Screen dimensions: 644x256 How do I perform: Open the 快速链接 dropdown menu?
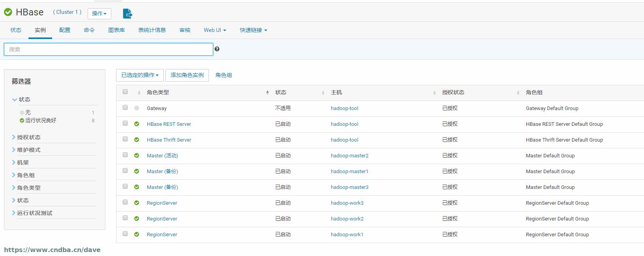pos(253,30)
